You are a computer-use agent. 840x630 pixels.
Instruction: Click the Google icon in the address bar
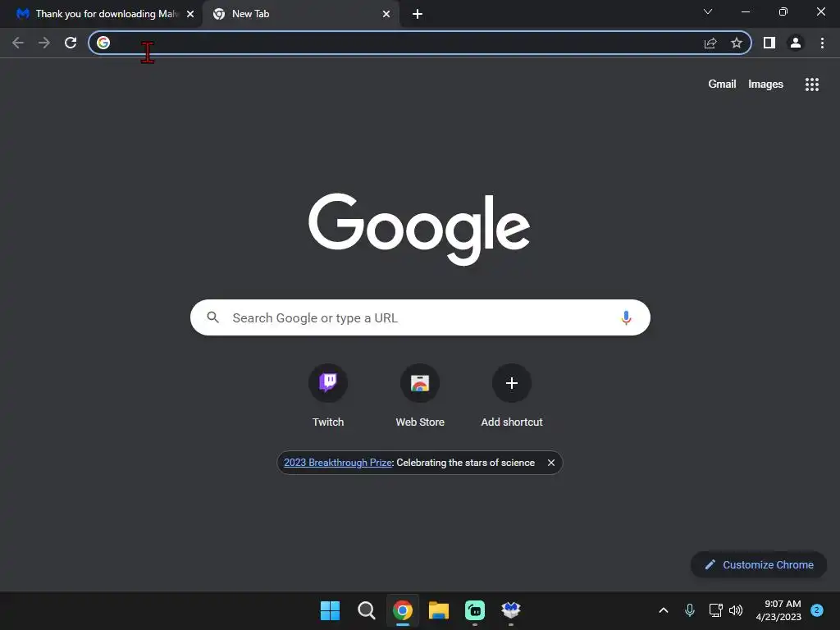click(103, 43)
